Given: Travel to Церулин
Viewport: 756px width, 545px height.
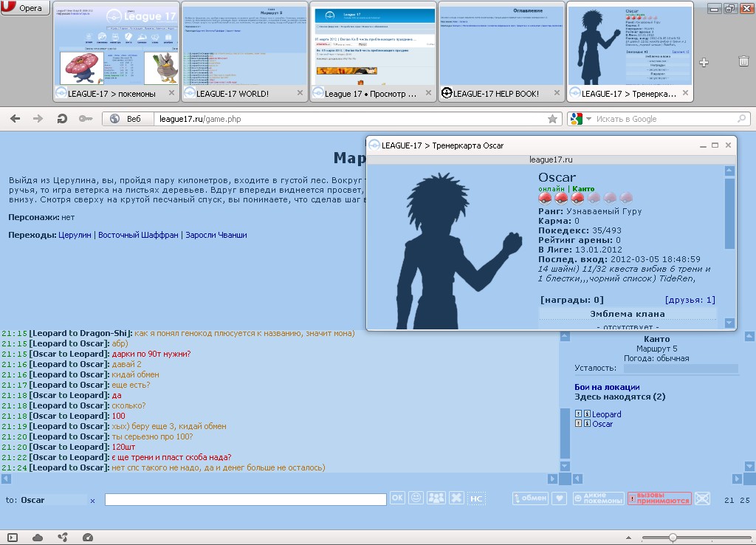Looking at the screenshot, I should click(75, 235).
